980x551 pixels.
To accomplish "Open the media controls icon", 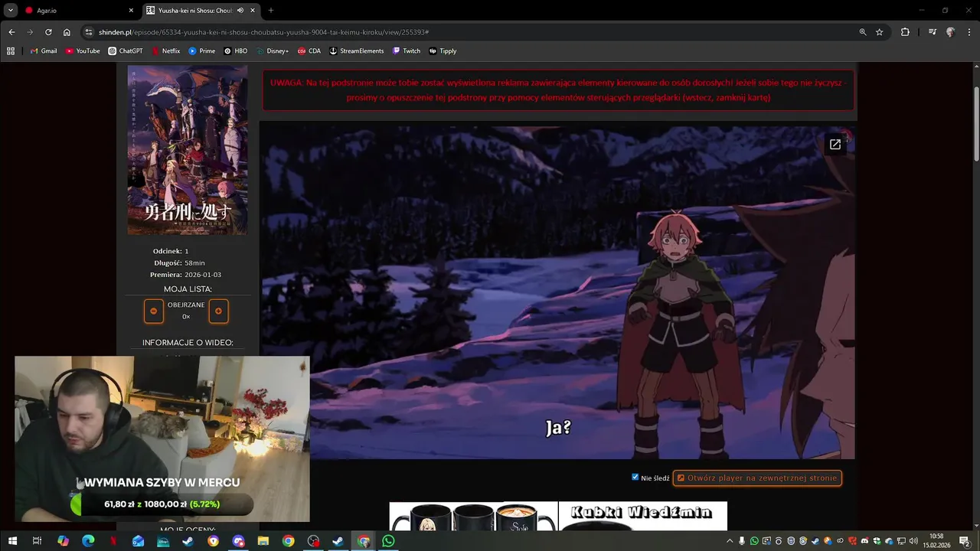I will (x=932, y=32).
